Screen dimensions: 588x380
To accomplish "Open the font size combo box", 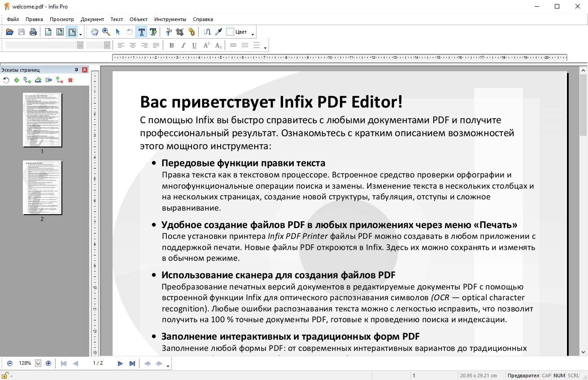I will tap(98, 45).
